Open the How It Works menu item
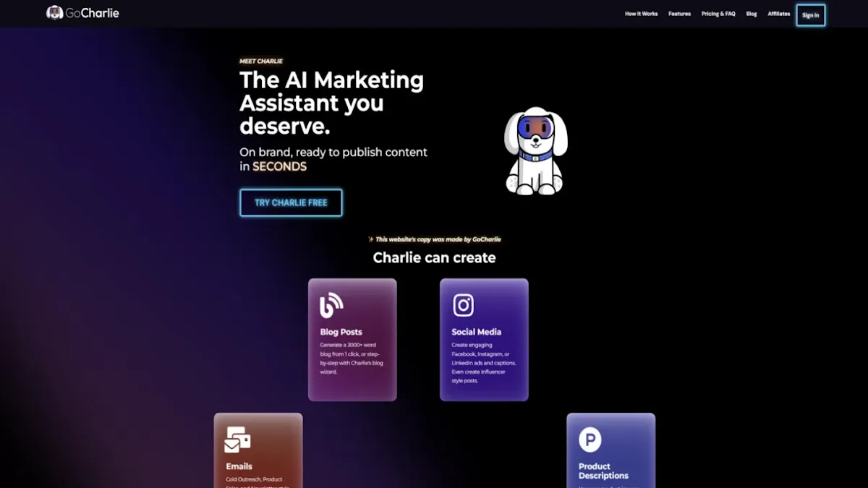 pos(641,14)
